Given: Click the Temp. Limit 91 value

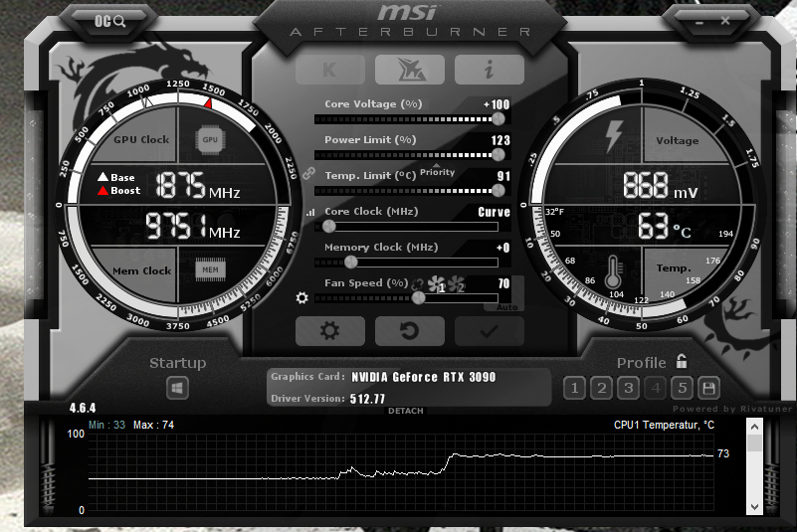Looking at the screenshot, I should pos(503,176).
